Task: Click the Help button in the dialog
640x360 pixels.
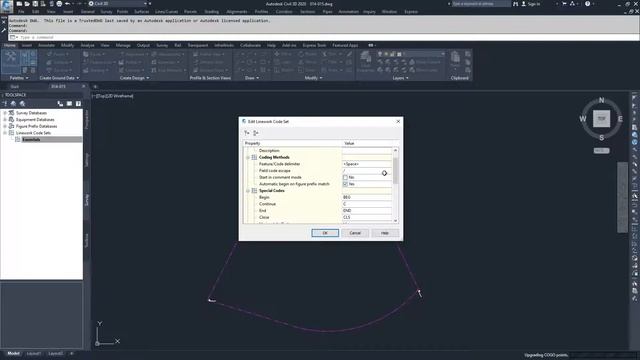Action: click(x=385, y=233)
